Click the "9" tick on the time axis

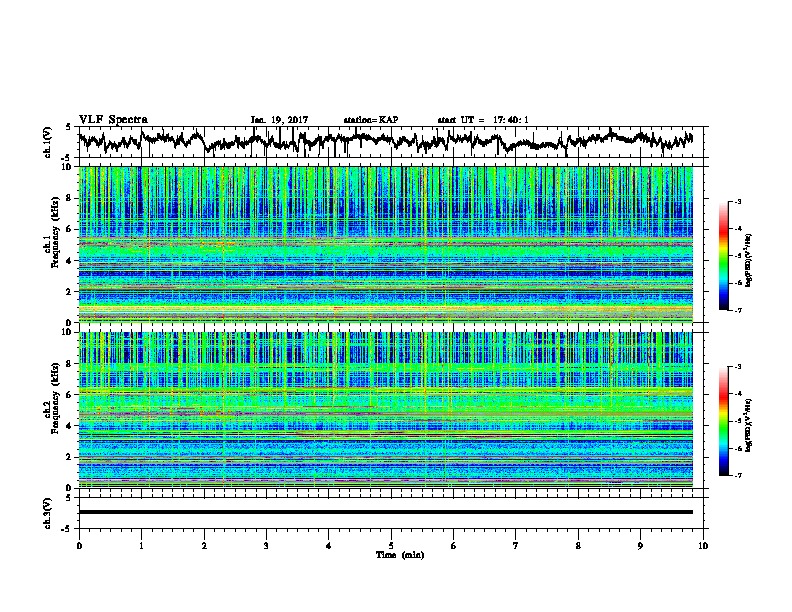pyautogui.click(x=640, y=546)
